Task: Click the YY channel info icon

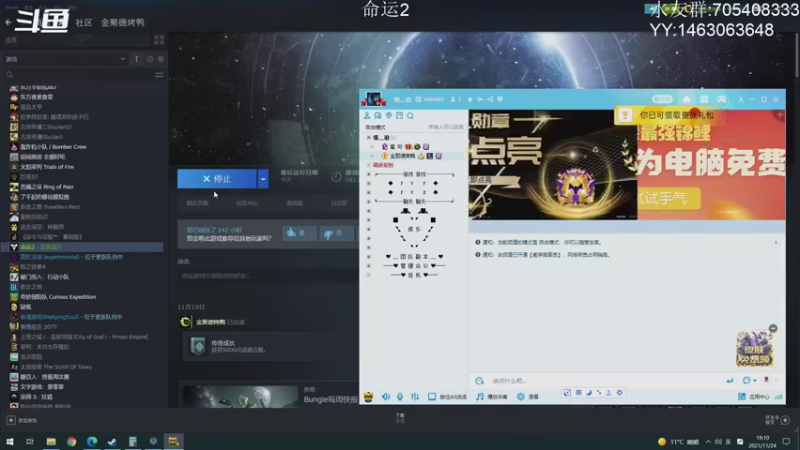Action: tap(500, 99)
